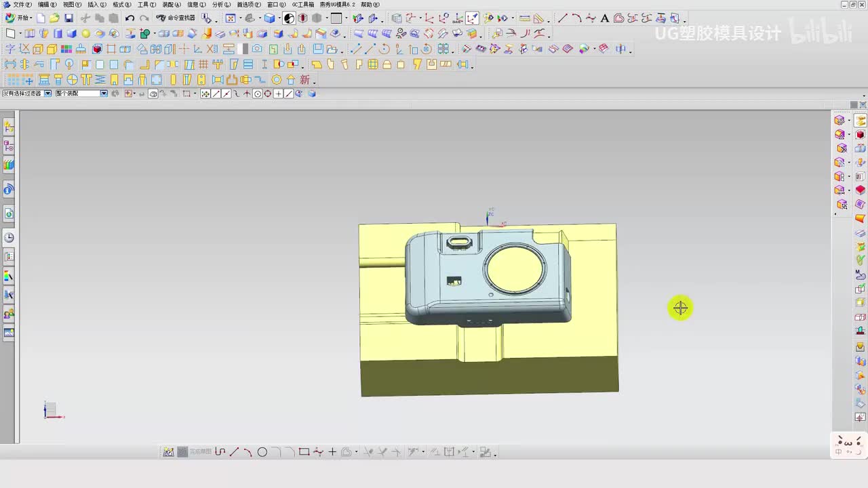Image resolution: width=868 pixels, height=488 pixels.
Task: Toggle the Existing Point snap option
Action: pyautogui.click(x=279, y=94)
